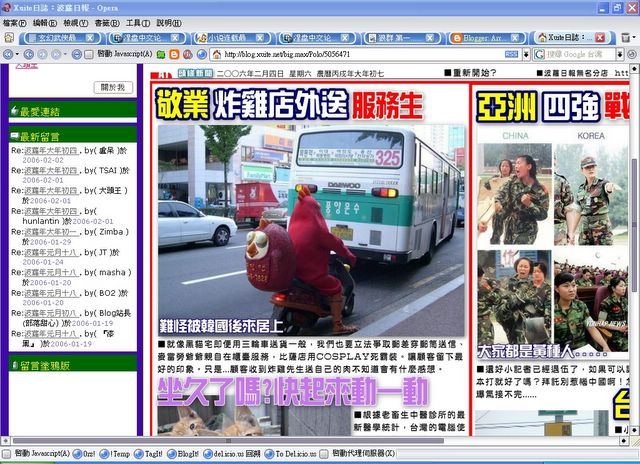This screenshot has width=640, height=464.
Task: Open the comment link by TSAI
Action: pyautogui.click(x=50, y=171)
